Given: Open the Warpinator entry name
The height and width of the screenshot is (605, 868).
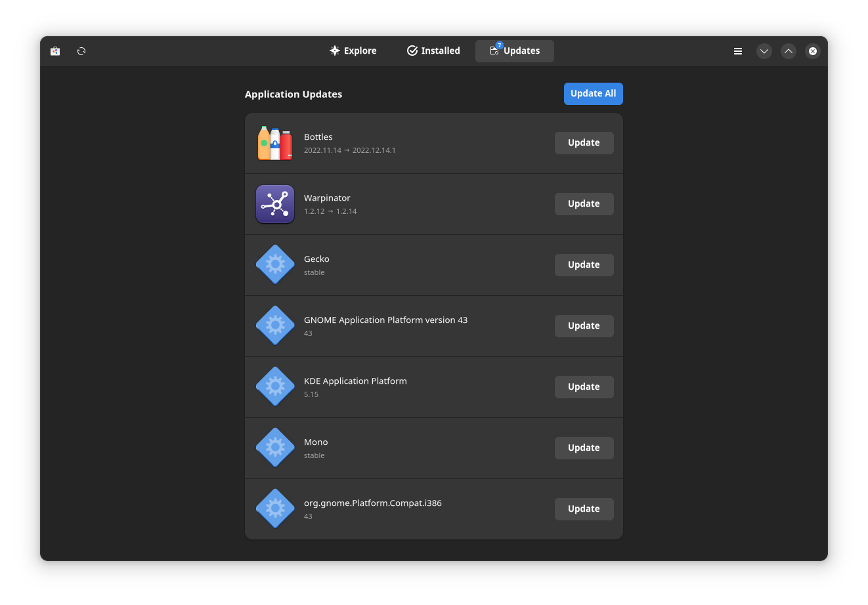Looking at the screenshot, I should 327,198.
